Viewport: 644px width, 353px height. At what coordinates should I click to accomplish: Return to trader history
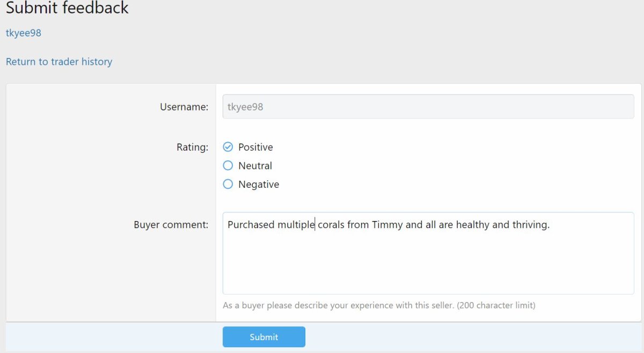[x=59, y=62]
